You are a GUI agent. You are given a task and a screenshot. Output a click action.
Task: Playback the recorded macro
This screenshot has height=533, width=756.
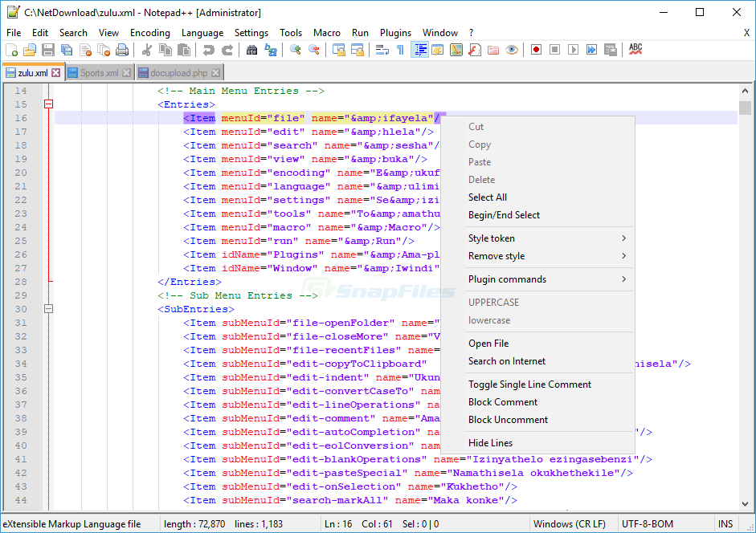pyautogui.click(x=574, y=49)
